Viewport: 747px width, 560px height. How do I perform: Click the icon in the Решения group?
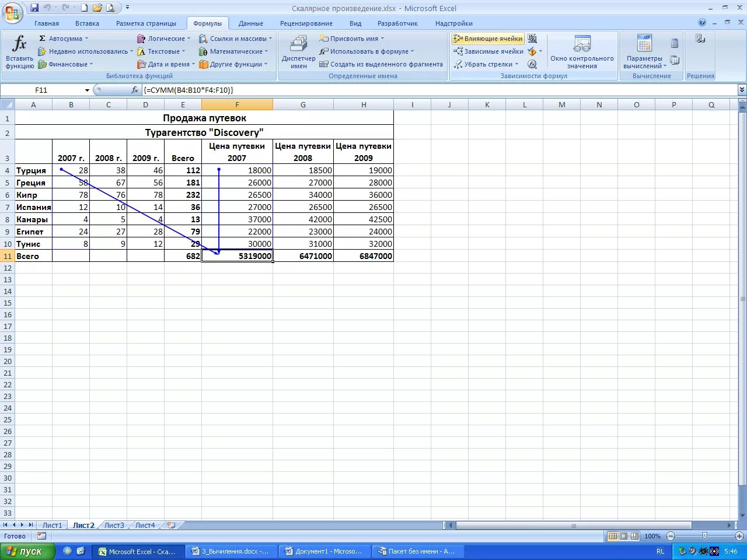click(700, 38)
